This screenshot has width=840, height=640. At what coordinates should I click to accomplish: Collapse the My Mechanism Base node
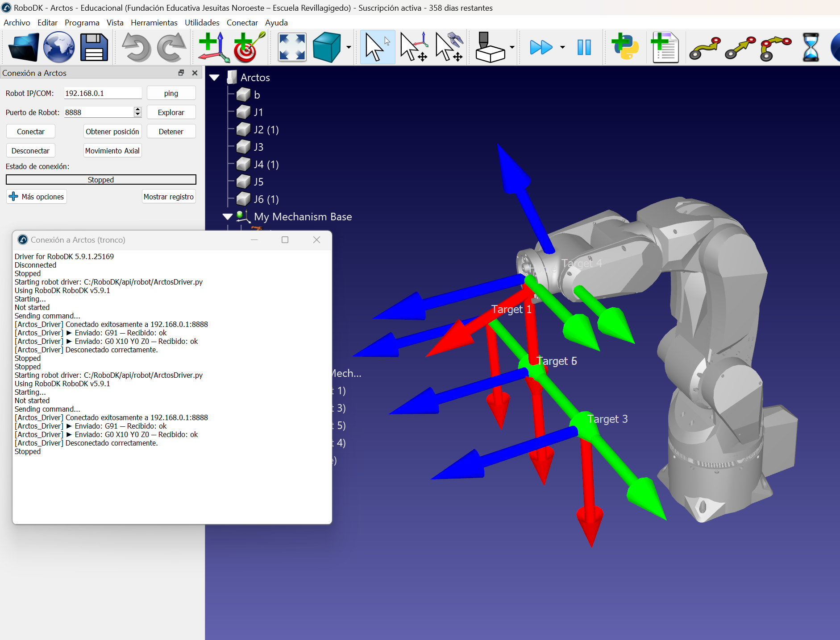[x=228, y=217]
